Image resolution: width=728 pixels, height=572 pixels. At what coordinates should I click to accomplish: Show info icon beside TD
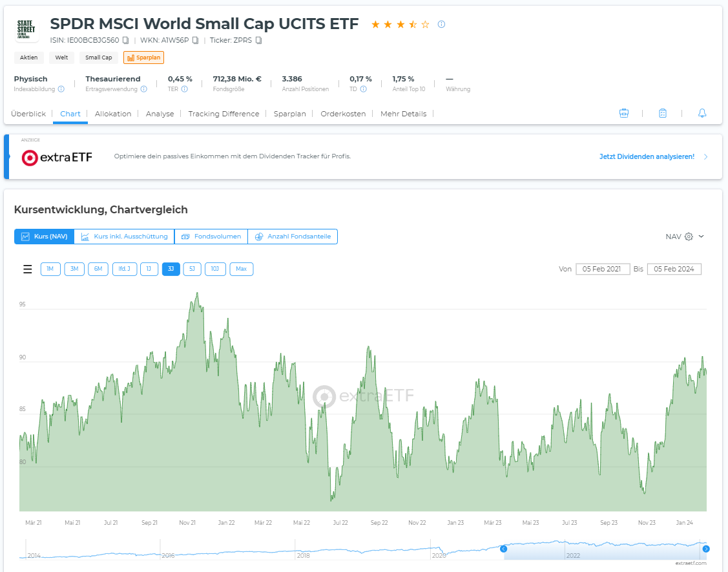tap(364, 89)
